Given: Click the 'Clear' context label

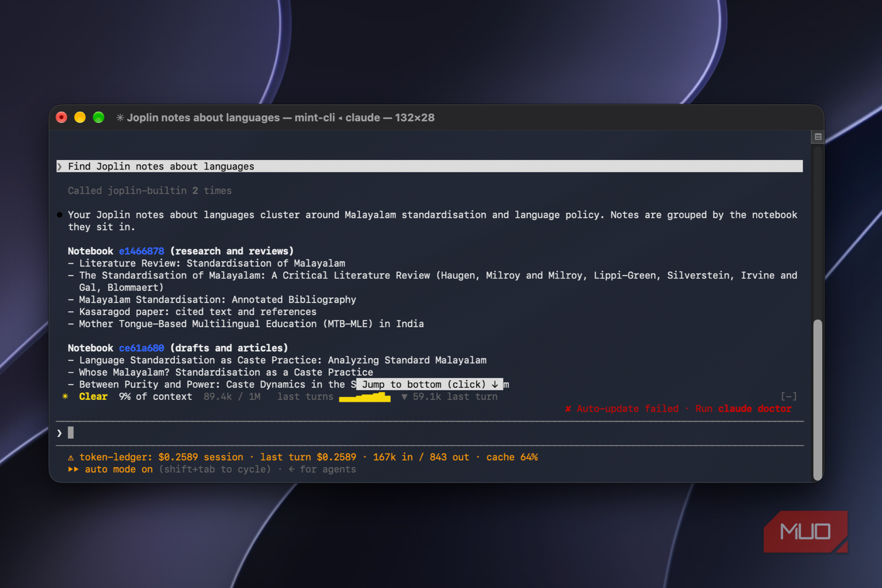Looking at the screenshot, I should pyautogui.click(x=93, y=397).
